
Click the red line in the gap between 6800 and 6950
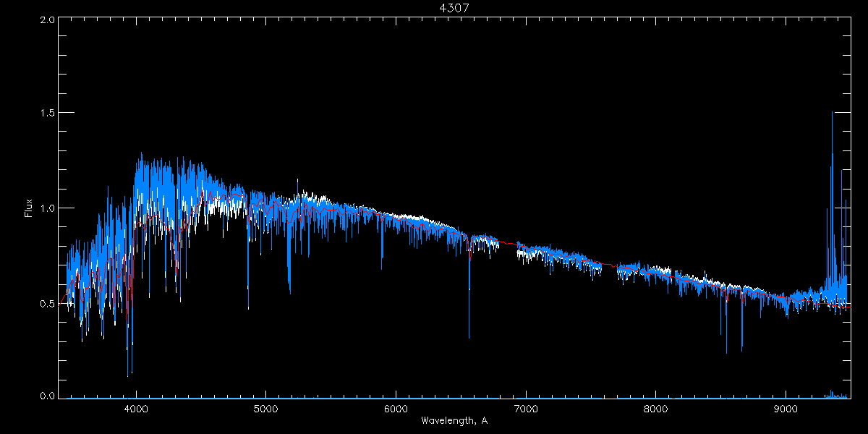pos(509,244)
